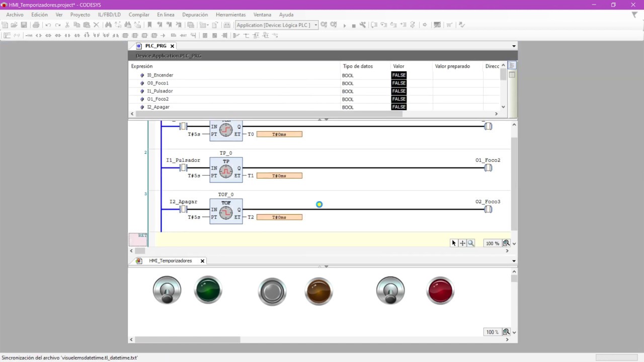
Task: Click the Insert Contact ladder icon
Action: coord(67,35)
